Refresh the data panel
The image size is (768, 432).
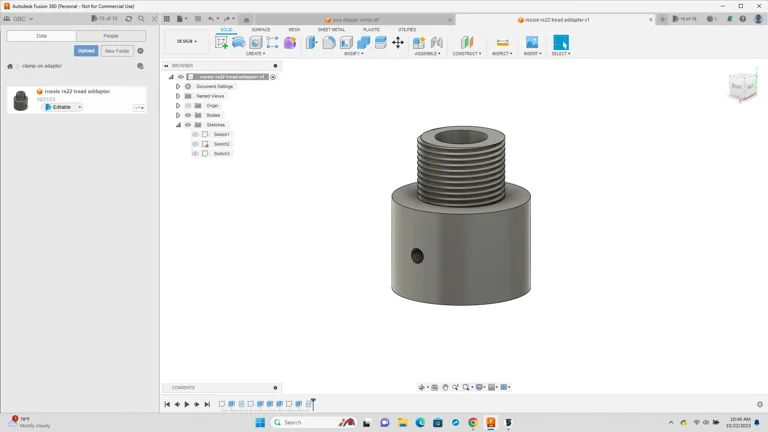(x=128, y=19)
